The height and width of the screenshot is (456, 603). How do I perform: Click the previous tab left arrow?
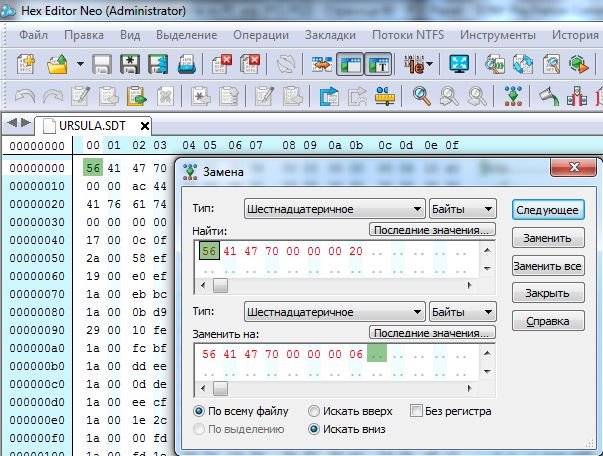click(12, 123)
